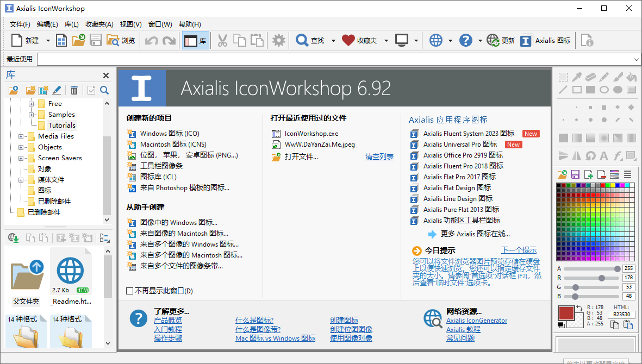
Task: Check 不再显示此窗口 checkbox
Action: coord(129,290)
